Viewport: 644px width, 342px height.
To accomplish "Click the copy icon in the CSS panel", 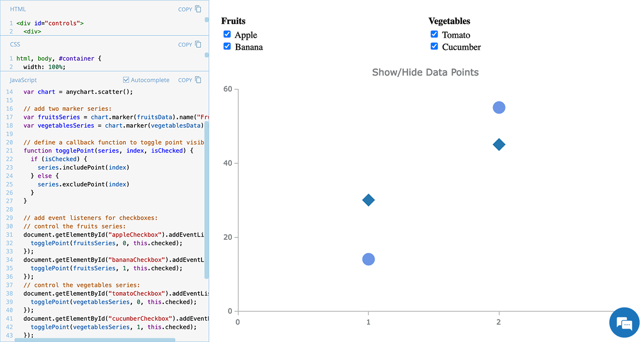I will coord(199,44).
